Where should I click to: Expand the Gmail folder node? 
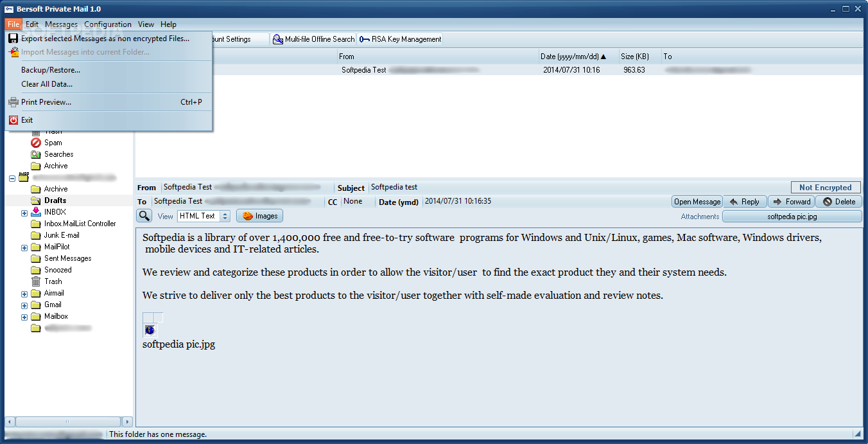coord(24,305)
